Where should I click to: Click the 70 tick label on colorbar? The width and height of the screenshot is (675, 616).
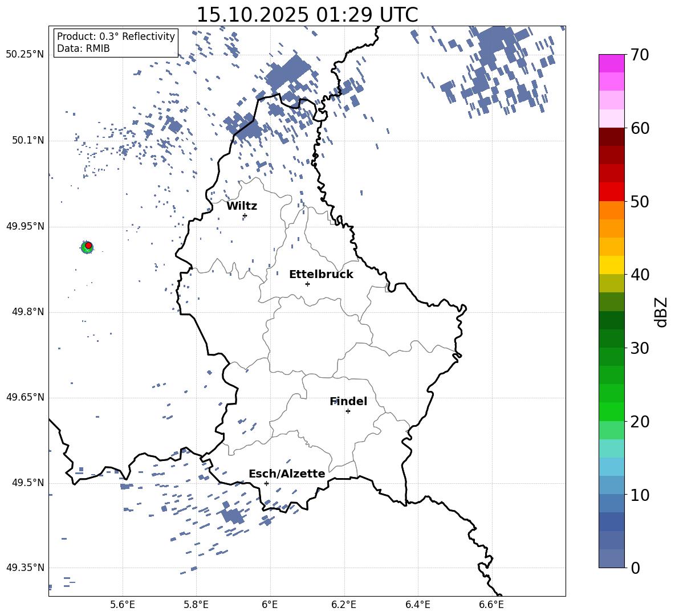639,55
